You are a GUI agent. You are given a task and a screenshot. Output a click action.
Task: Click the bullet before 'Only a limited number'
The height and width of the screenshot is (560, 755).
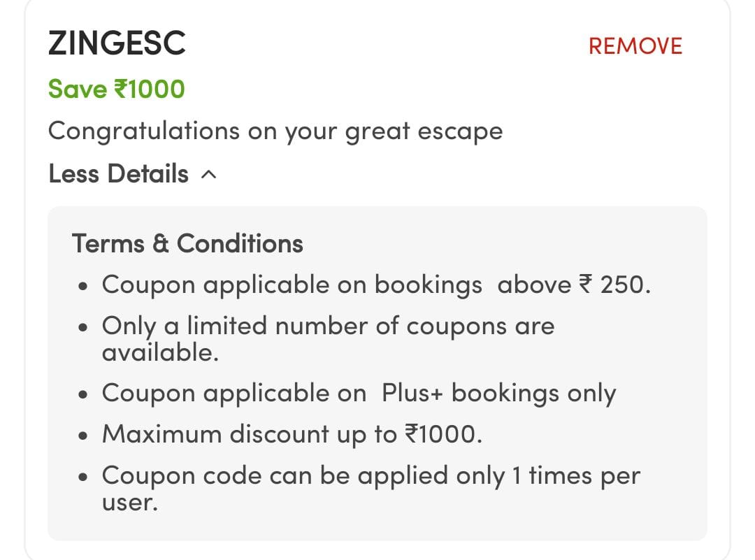[x=84, y=328]
